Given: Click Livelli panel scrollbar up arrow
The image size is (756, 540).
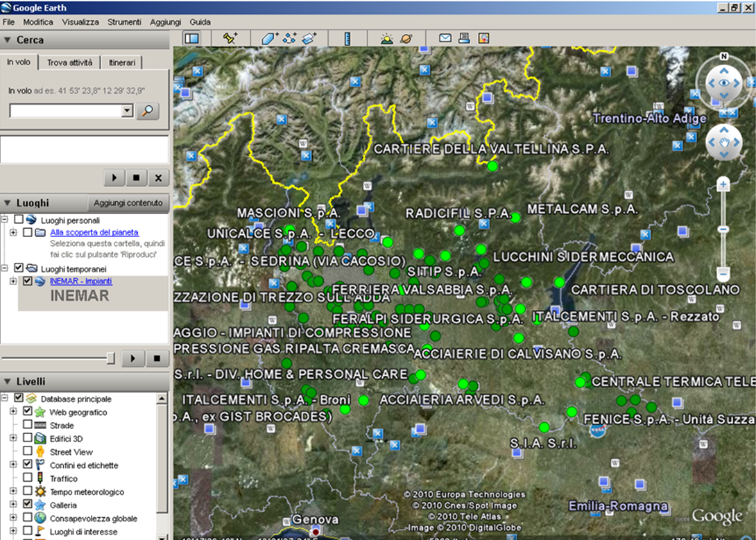Looking at the screenshot, I should tap(162, 399).
